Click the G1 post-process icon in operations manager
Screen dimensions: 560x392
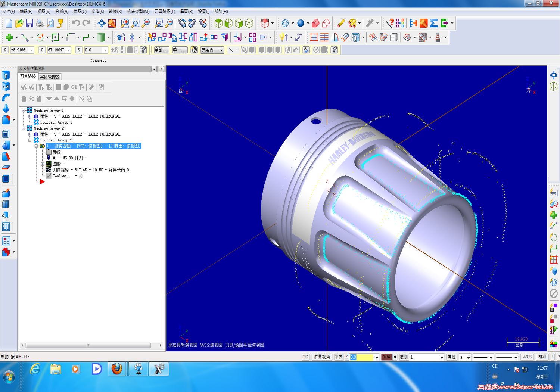click(x=74, y=87)
